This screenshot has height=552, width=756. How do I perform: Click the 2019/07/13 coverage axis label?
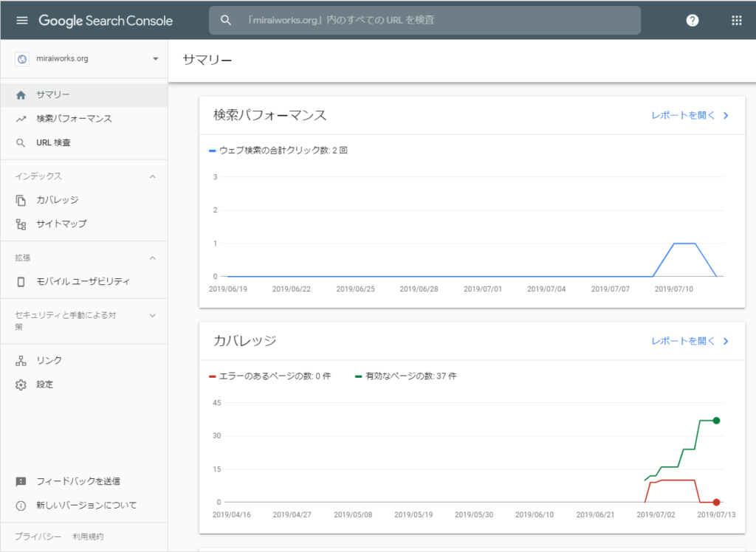pos(716,515)
